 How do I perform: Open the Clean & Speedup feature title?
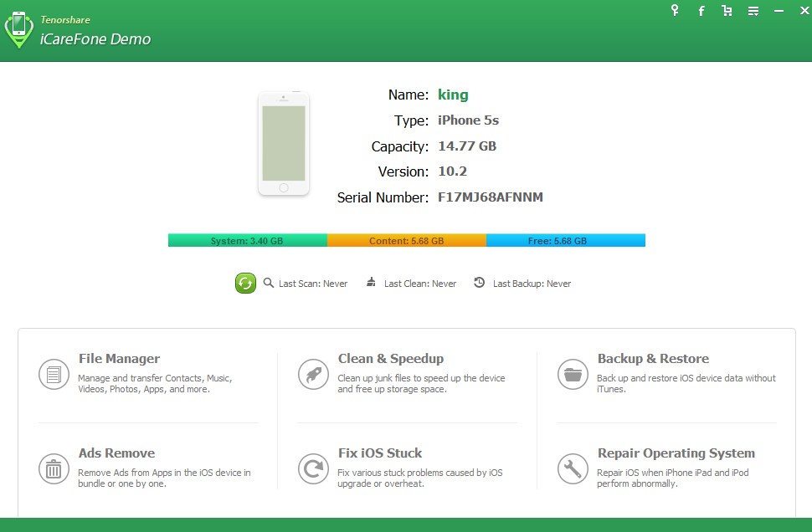(391, 359)
